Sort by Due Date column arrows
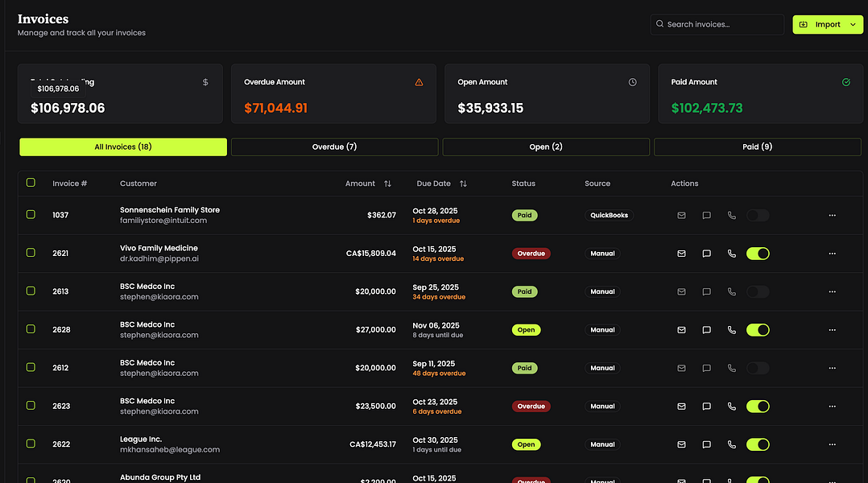This screenshot has width=868, height=483. pyautogui.click(x=463, y=184)
